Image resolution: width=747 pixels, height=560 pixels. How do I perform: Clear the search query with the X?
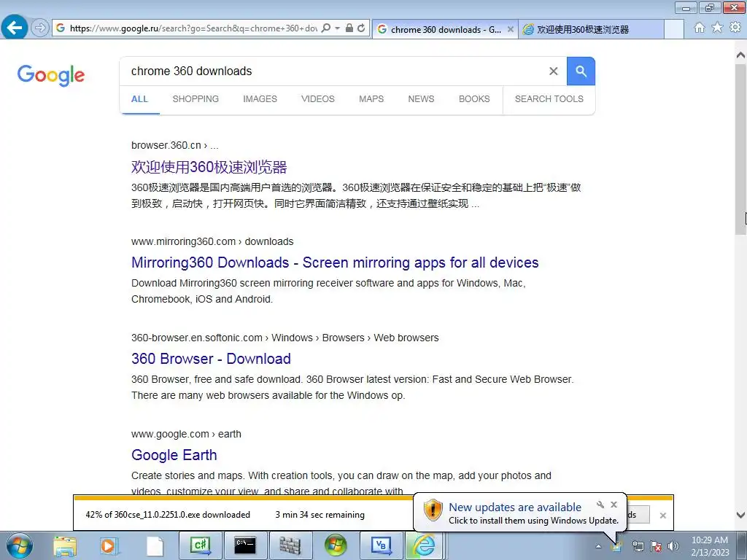[x=553, y=71]
